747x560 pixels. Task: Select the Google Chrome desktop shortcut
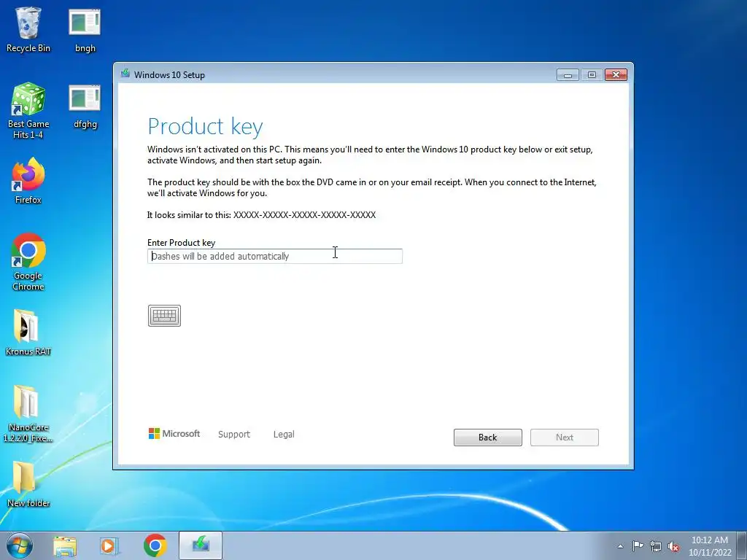[x=28, y=262]
